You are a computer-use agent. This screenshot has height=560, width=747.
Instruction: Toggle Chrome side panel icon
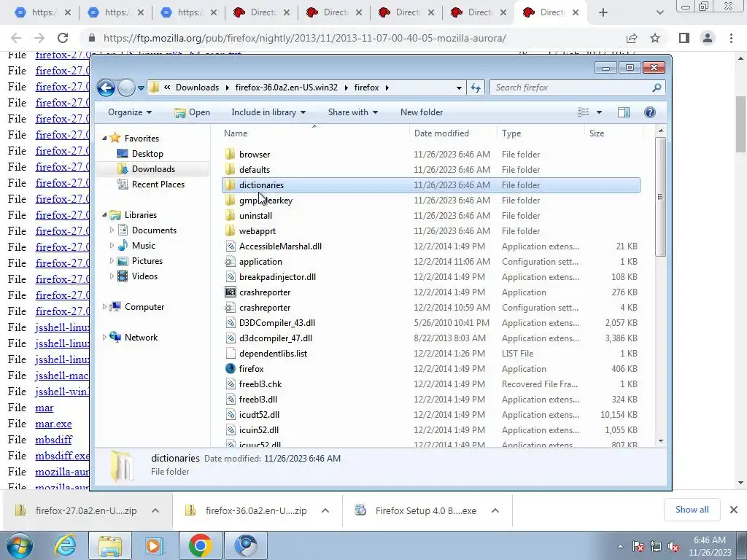coord(684,38)
